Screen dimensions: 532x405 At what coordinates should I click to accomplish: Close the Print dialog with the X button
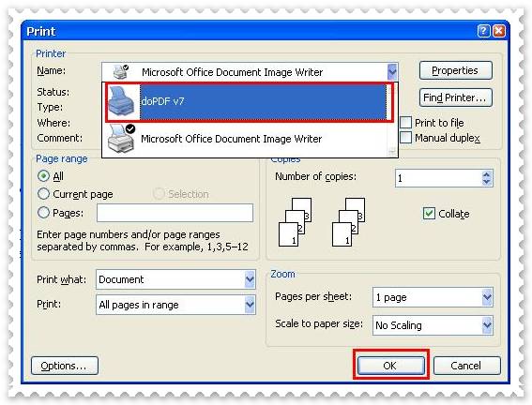499,31
